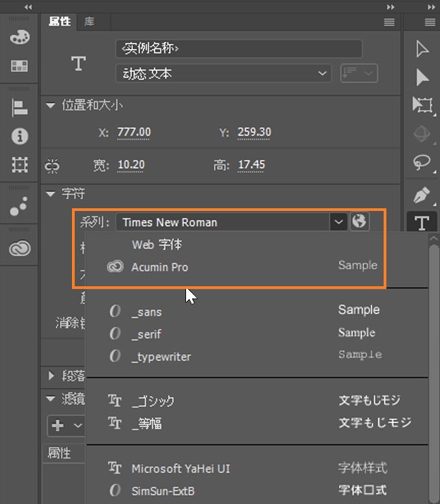Open the Creative Cloud Libraries icon
This screenshot has height=504, width=440.
[x=20, y=248]
